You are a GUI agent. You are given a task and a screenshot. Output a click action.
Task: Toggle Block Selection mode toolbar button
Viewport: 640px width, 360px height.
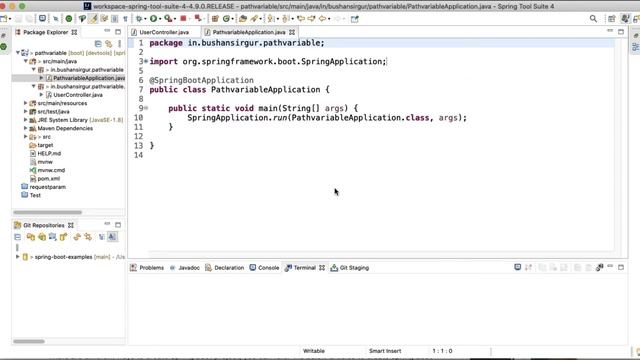[x=115, y=19]
